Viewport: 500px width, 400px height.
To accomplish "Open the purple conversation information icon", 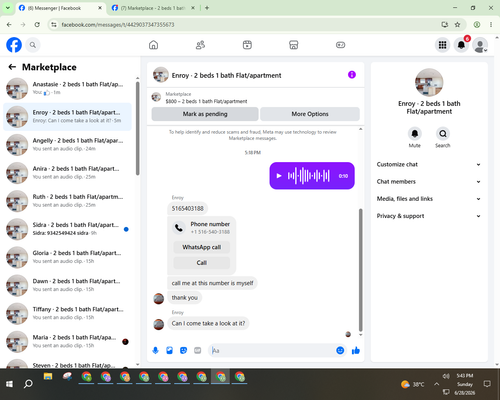I will [352, 75].
